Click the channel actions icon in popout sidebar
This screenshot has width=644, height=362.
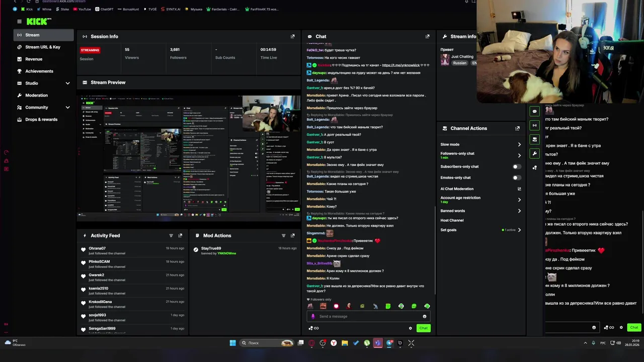(534, 139)
